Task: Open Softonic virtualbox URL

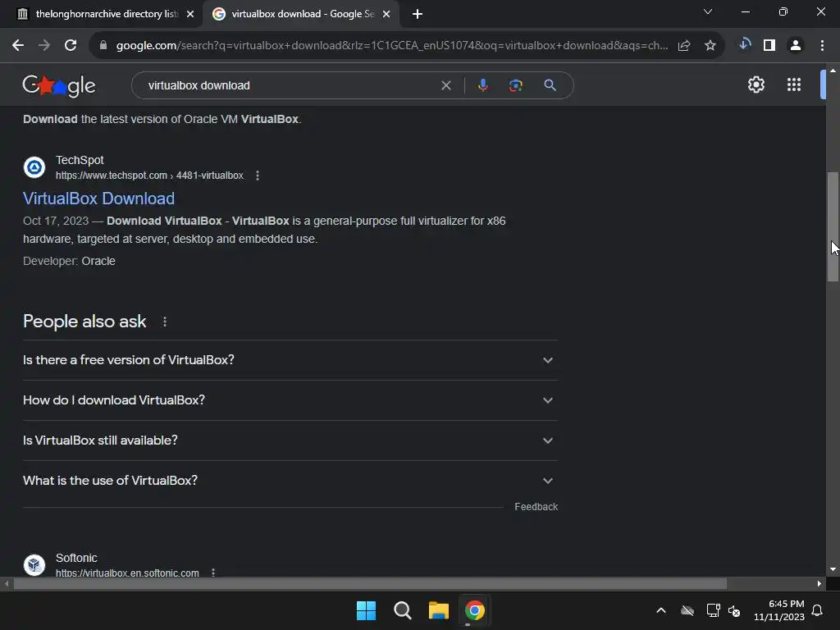Action: [127, 573]
